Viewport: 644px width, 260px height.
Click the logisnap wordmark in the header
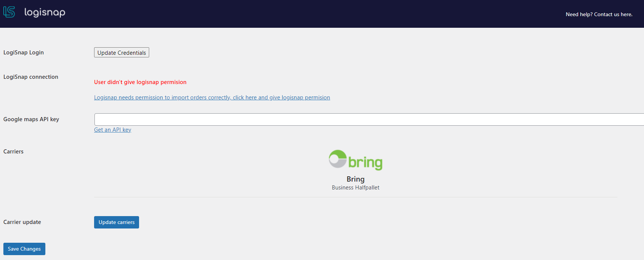[x=45, y=12]
